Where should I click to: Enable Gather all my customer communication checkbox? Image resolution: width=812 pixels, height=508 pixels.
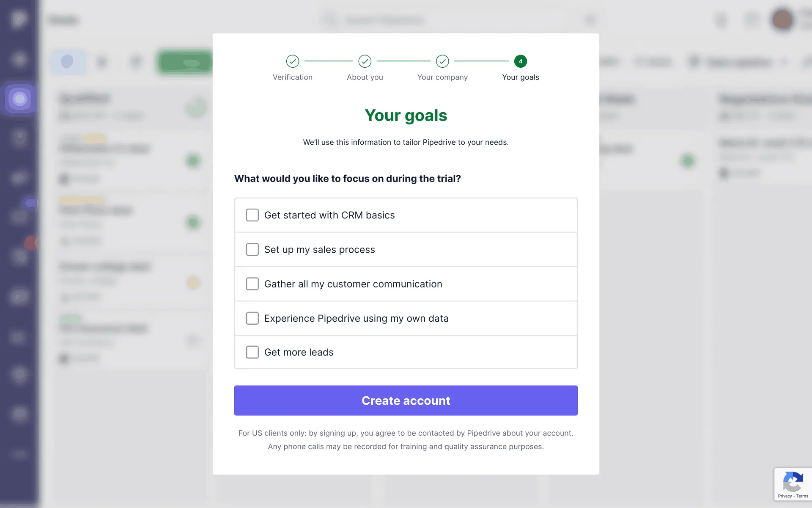[252, 284]
